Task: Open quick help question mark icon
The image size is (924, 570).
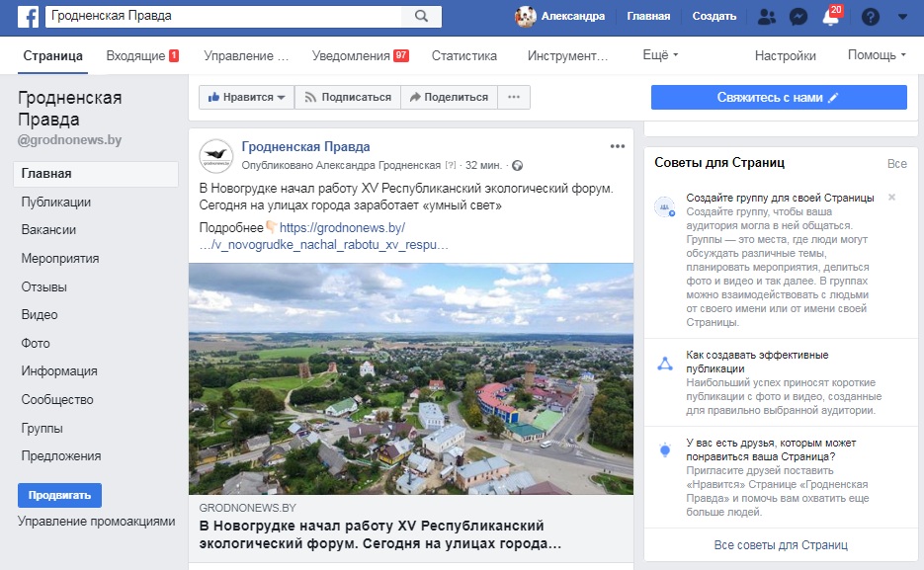Action: click(x=871, y=17)
